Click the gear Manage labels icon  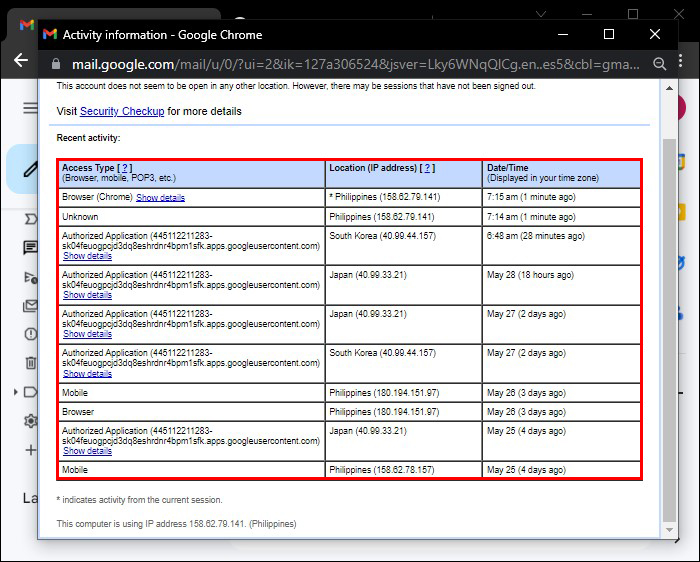coord(30,421)
